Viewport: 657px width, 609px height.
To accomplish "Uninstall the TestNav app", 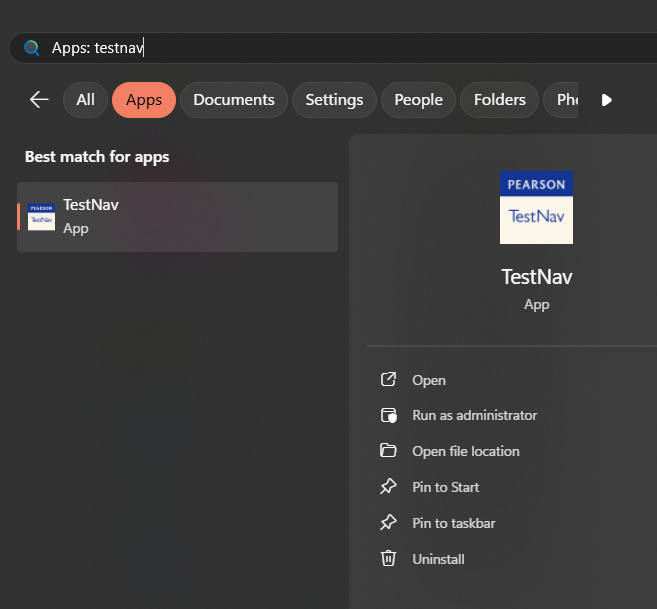I will (438, 559).
